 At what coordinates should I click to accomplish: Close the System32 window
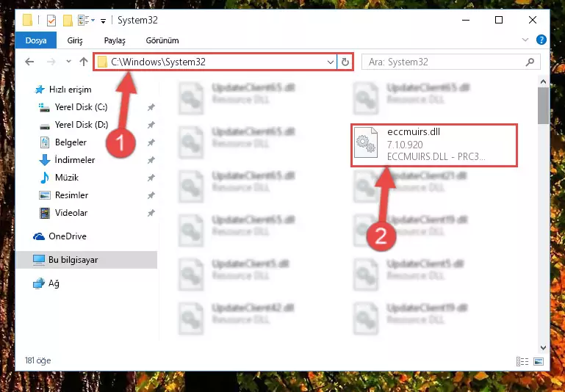[533, 20]
